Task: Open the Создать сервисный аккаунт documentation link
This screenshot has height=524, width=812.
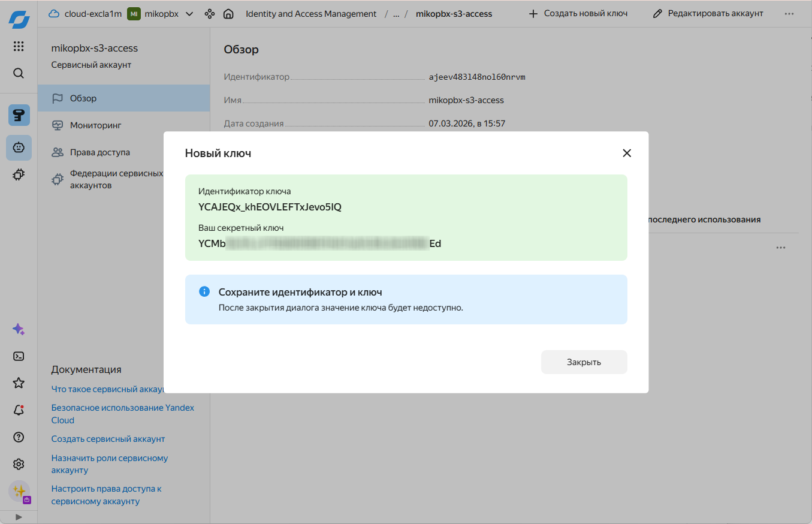Action: click(108, 439)
